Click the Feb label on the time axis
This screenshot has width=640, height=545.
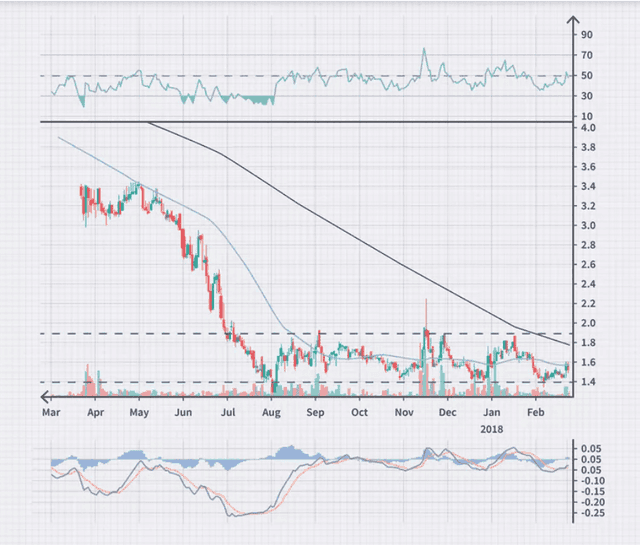536,412
